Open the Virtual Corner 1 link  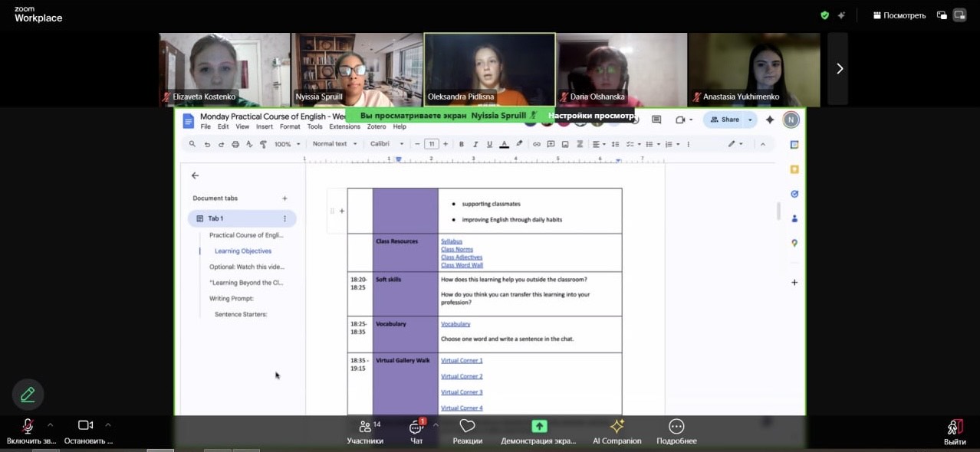point(461,360)
